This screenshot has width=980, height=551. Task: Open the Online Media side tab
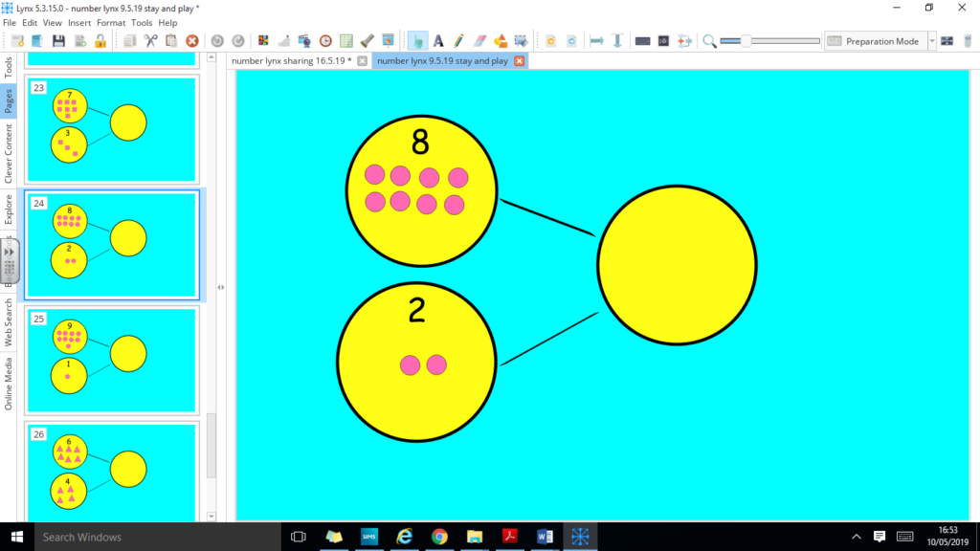click(8, 385)
